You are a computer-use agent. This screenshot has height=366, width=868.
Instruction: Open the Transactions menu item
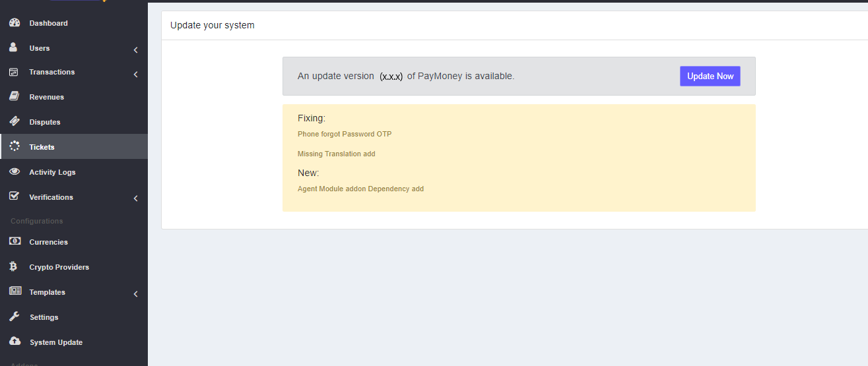click(52, 72)
